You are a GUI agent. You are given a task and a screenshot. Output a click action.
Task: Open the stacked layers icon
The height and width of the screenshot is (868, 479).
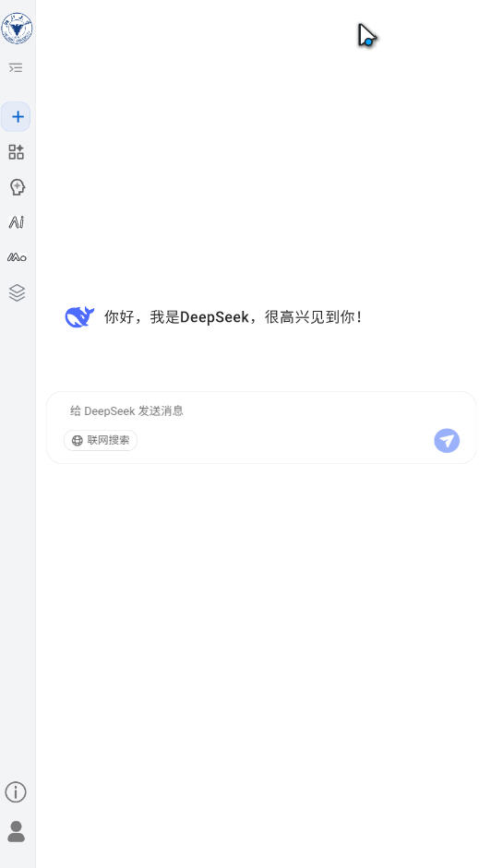point(18,292)
